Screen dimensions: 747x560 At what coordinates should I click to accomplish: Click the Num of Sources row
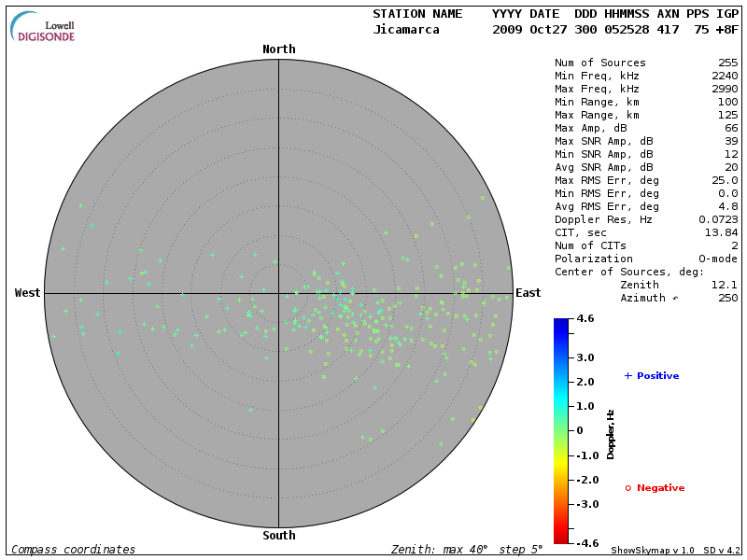point(646,63)
